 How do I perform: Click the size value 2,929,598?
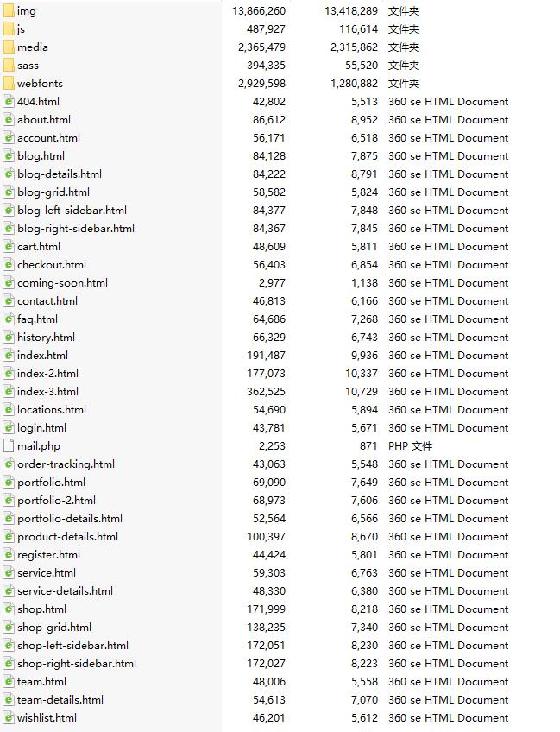click(x=261, y=84)
